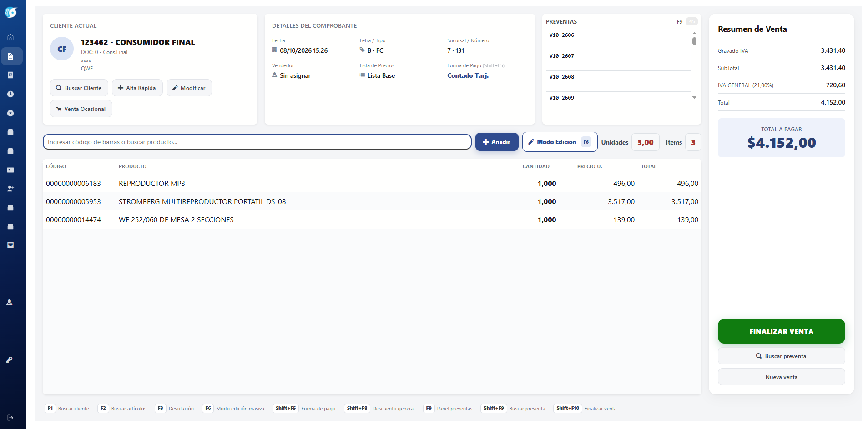
Task: Select the REPRODUCTOR MP3 row
Action: (372, 183)
